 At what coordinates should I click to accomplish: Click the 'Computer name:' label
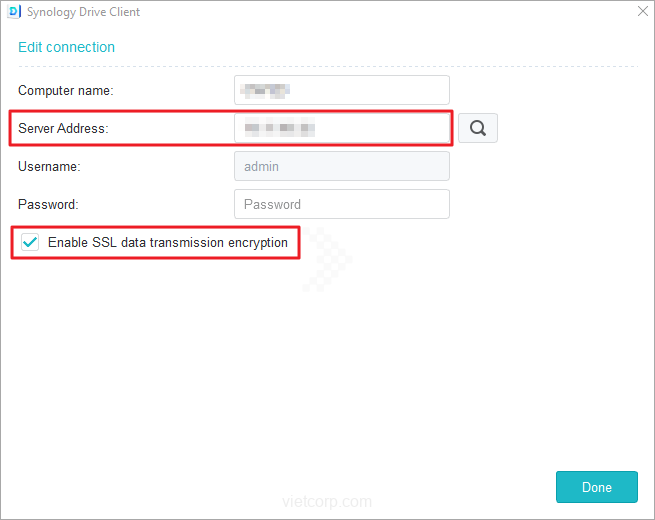(x=65, y=90)
